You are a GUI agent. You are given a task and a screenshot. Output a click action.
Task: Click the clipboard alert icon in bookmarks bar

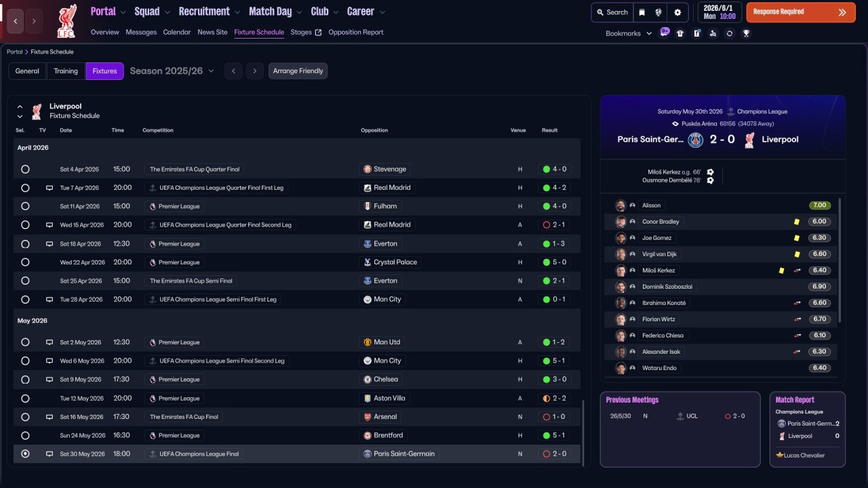pyautogui.click(x=696, y=33)
